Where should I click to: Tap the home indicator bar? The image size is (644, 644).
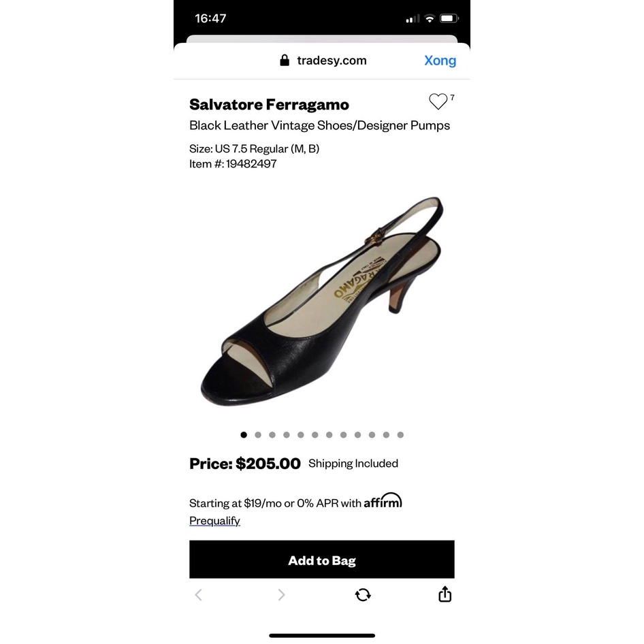pyautogui.click(x=321, y=635)
